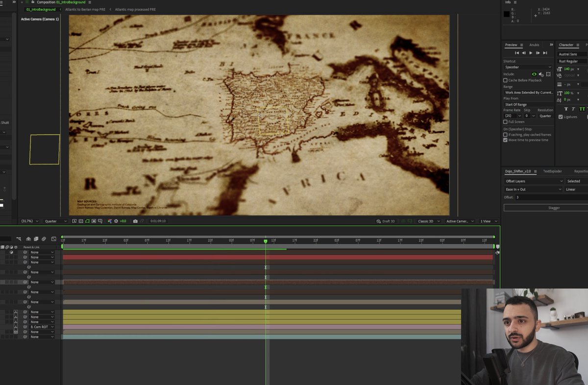Image resolution: width=588 pixels, height=385 pixels.
Task: Select the 01_IntroBackground breadcrumb tab
Action: 41,9
